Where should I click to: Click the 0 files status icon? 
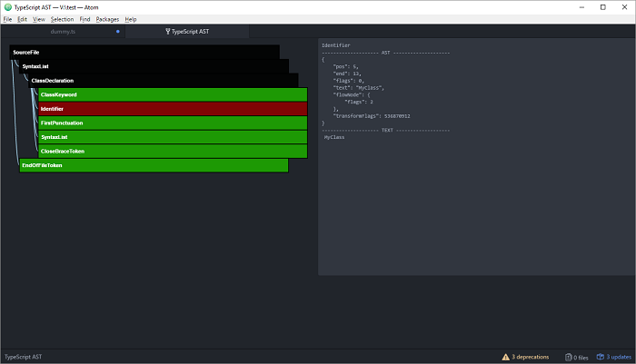568,357
